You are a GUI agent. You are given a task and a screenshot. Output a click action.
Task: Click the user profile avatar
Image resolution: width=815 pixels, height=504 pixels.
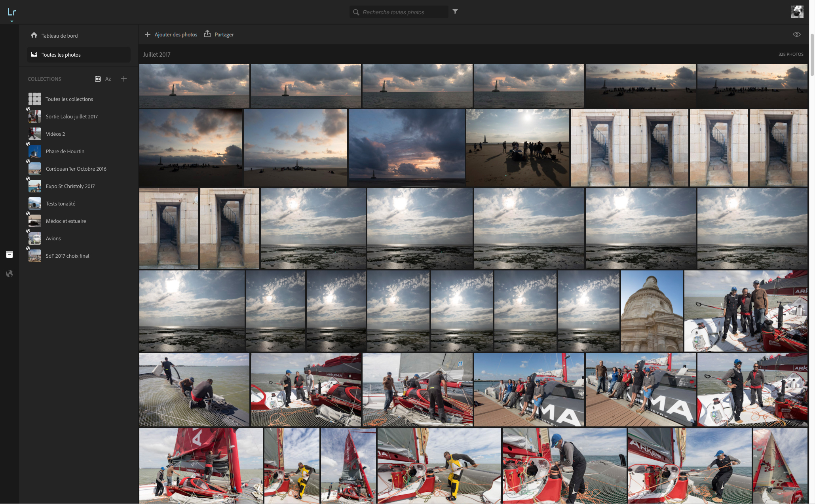(x=797, y=12)
